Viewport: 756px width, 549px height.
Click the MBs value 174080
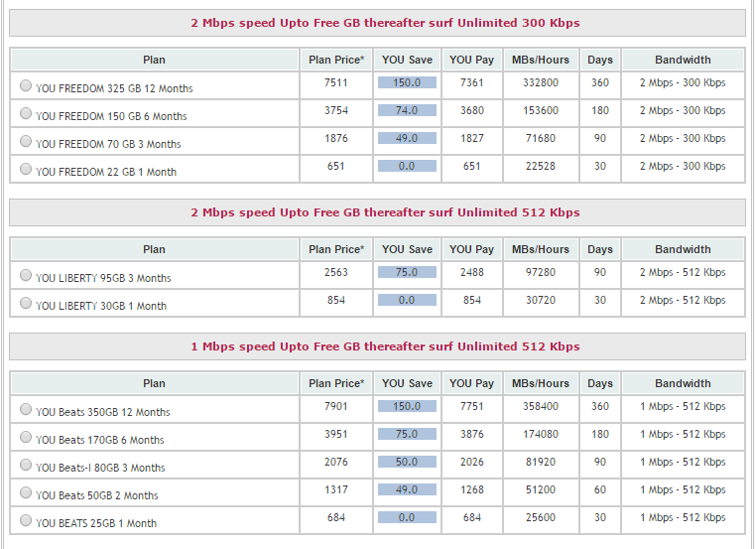[x=541, y=434]
